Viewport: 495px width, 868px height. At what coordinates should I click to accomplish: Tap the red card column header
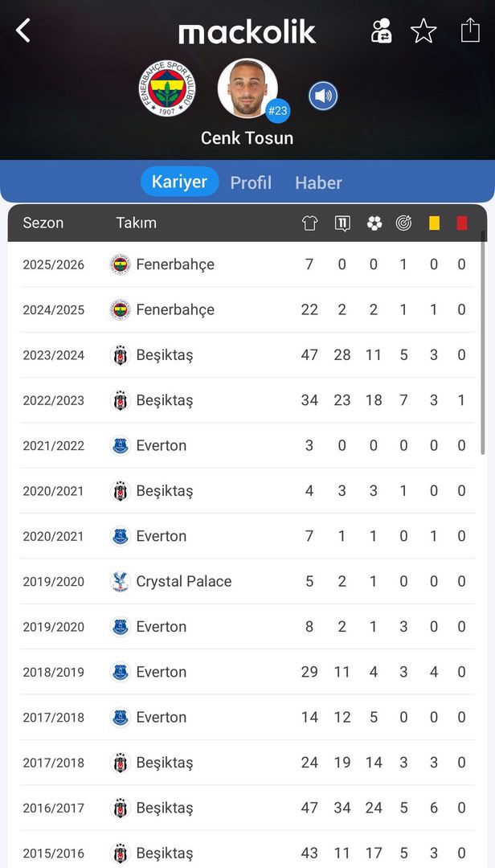click(x=461, y=223)
